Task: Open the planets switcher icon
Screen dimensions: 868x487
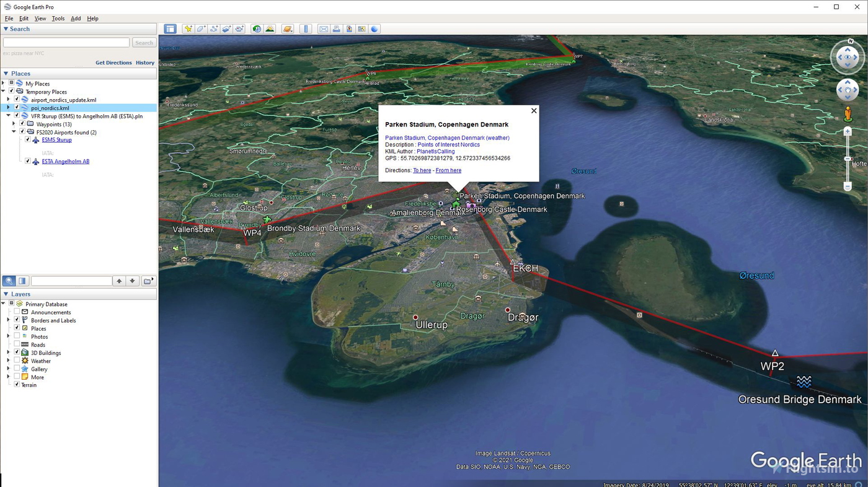Action: click(287, 29)
